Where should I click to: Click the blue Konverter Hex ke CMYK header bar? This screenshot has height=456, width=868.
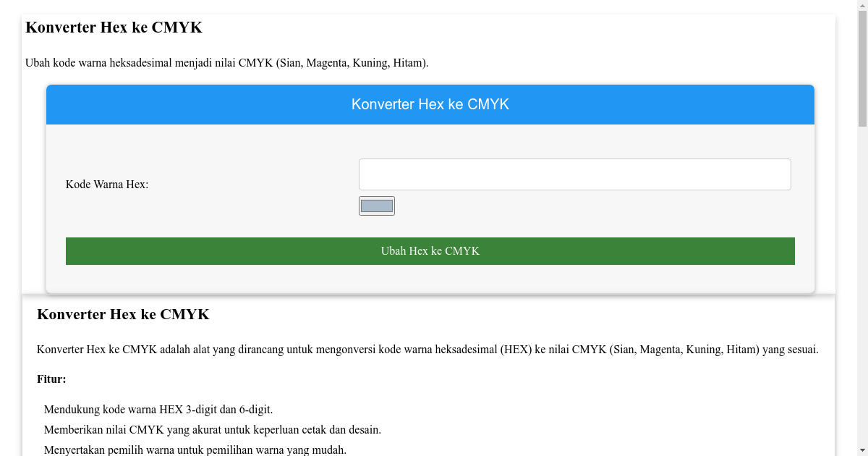tap(430, 104)
